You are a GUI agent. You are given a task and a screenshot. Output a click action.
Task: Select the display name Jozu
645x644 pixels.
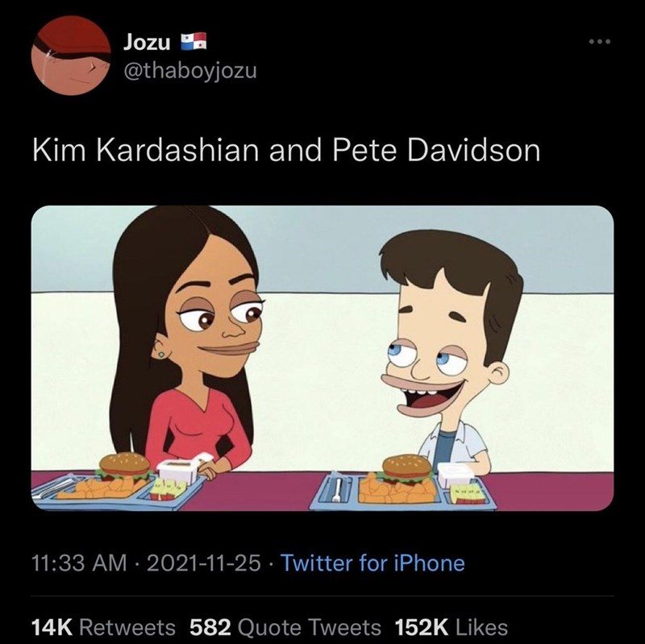(x=147, y=42)
